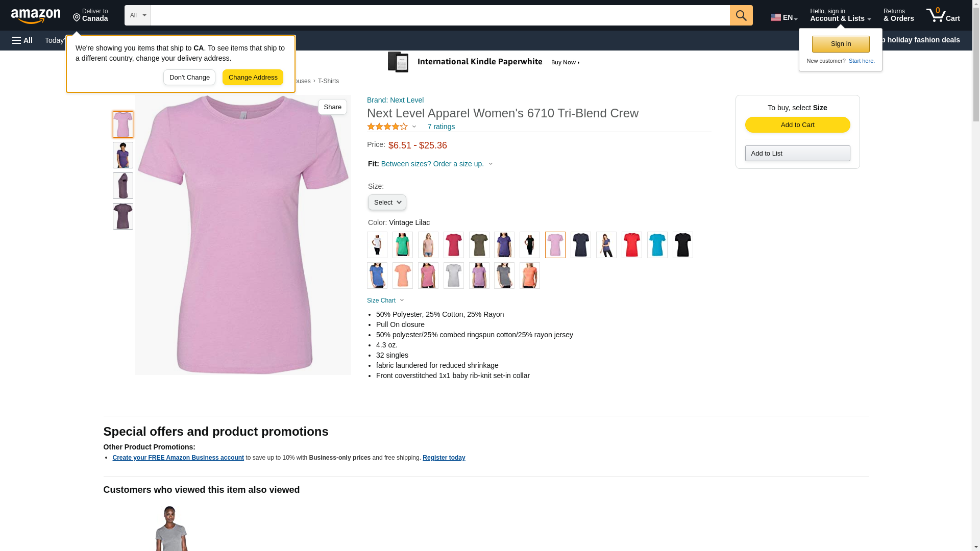This screenshot has height=551, width=980.
Task: Click the Kindle Paperwhite banner
Action: tap(484, 62)
